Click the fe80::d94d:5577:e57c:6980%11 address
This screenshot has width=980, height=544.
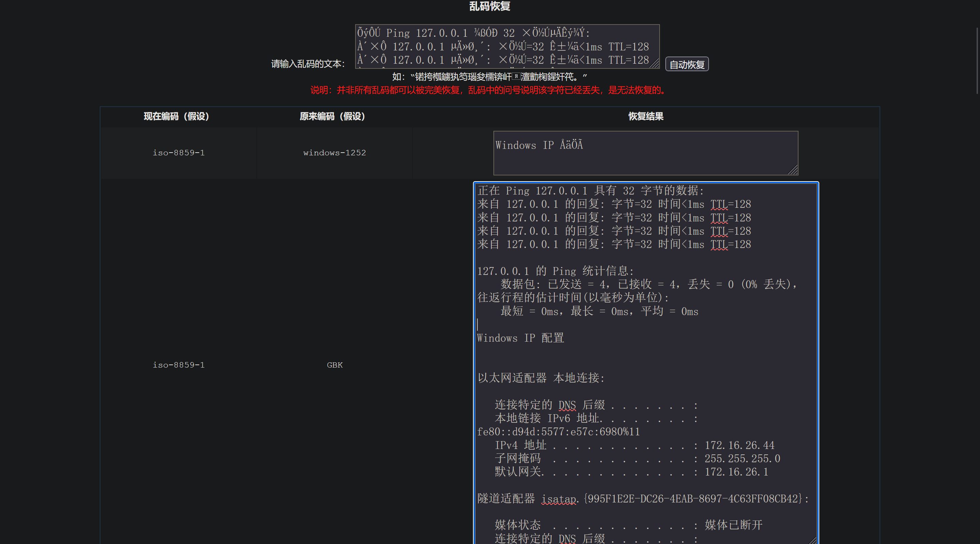tap(558, 432)
